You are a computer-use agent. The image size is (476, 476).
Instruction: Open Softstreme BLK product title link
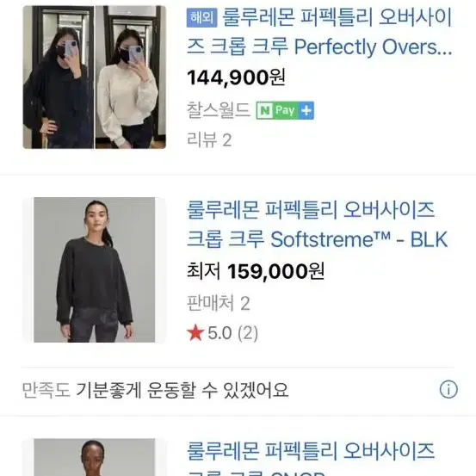pyautogui.click(x=318, y=225)
